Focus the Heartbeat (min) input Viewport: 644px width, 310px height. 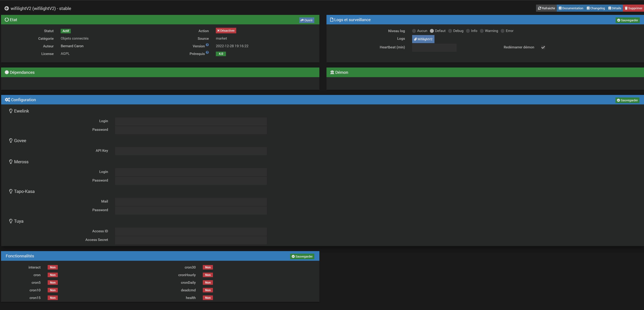point(434,47)
